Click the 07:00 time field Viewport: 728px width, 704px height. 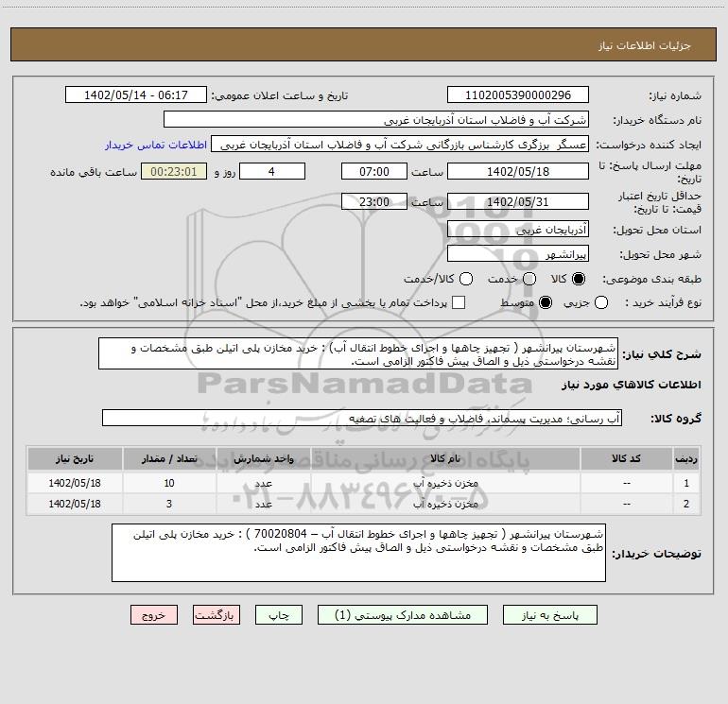point(374,171)
